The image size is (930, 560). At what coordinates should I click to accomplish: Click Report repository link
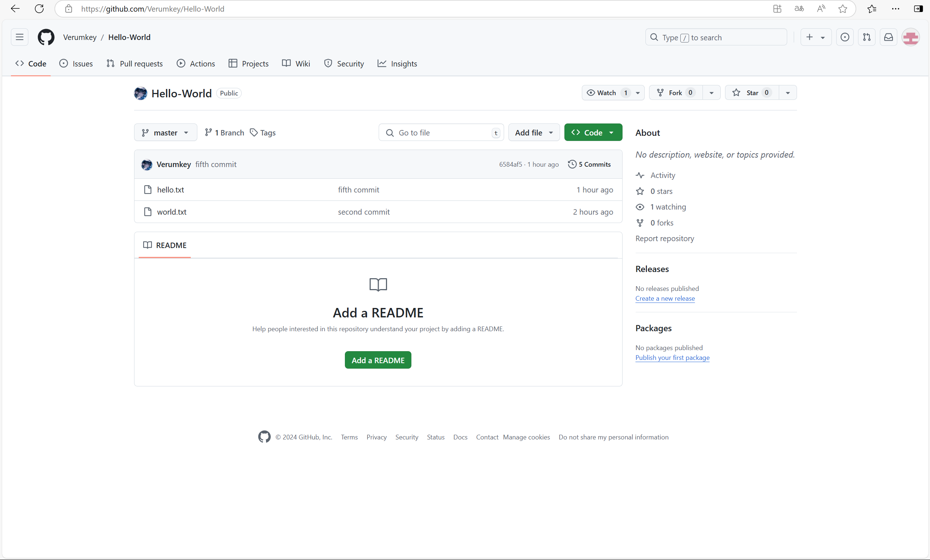tap(665, 239)
